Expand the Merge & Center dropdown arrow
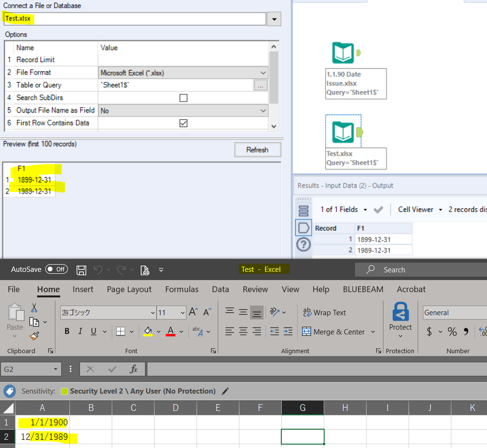The height and width of the screenshot is (448, 487). [x=373, y=332]
